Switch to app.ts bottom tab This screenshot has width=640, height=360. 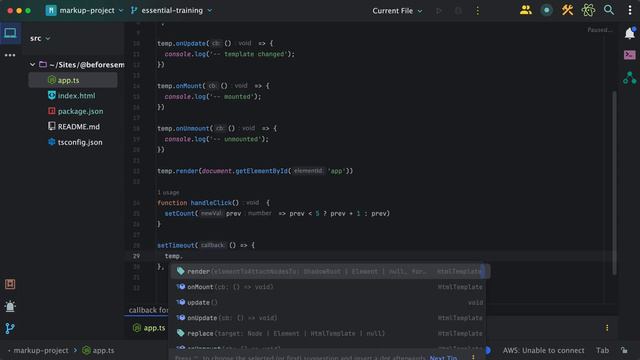[x=149, y=328]
